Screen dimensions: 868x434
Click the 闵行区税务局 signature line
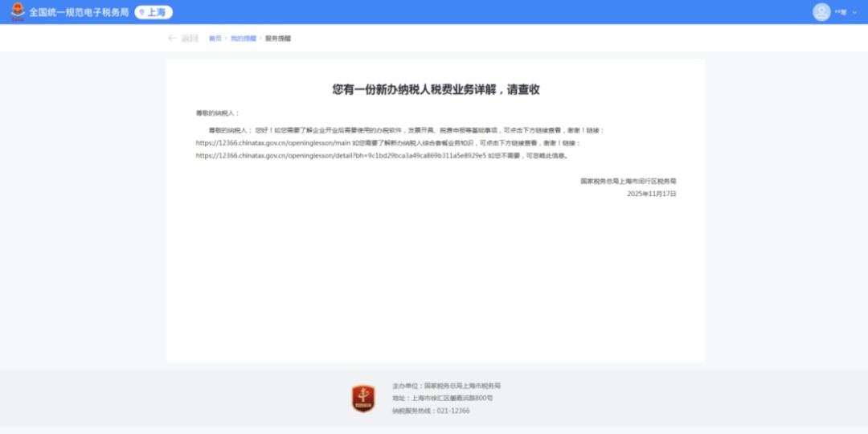click(628, 182)
